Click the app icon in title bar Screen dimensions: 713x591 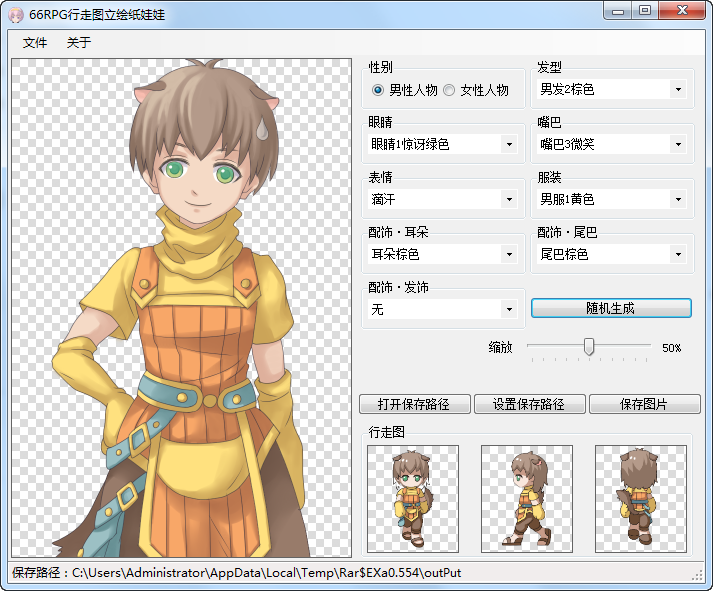(x=16, y=15)
